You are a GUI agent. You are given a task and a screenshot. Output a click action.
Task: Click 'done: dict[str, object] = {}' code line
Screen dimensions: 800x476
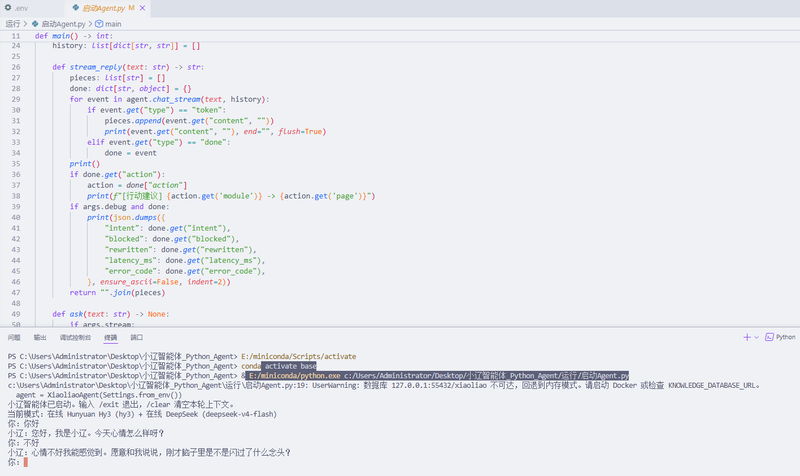(131, 88)
